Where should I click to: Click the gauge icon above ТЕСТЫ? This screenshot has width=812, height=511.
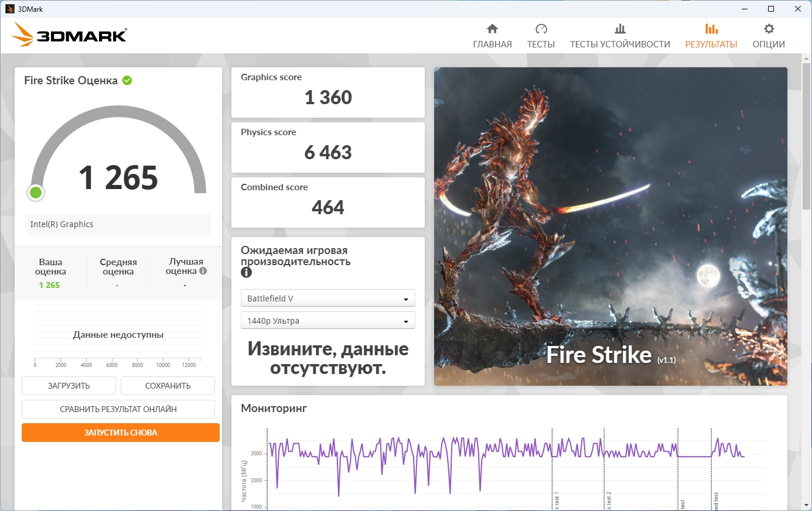541,29
